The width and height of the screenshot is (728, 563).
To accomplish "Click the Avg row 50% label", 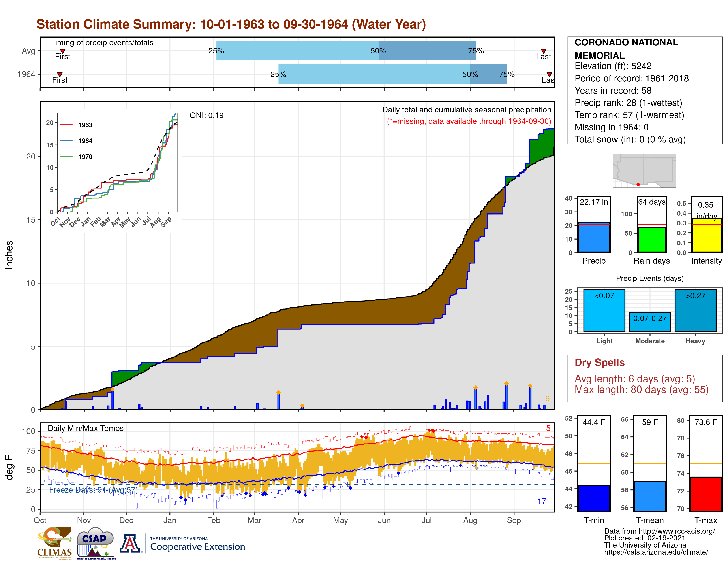I will tap(378, 51).
